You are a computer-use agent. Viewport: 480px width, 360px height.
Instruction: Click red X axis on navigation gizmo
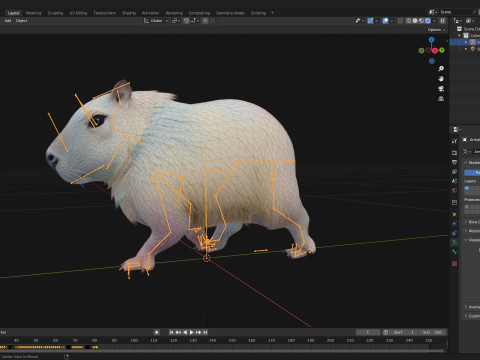coord(435,51)
